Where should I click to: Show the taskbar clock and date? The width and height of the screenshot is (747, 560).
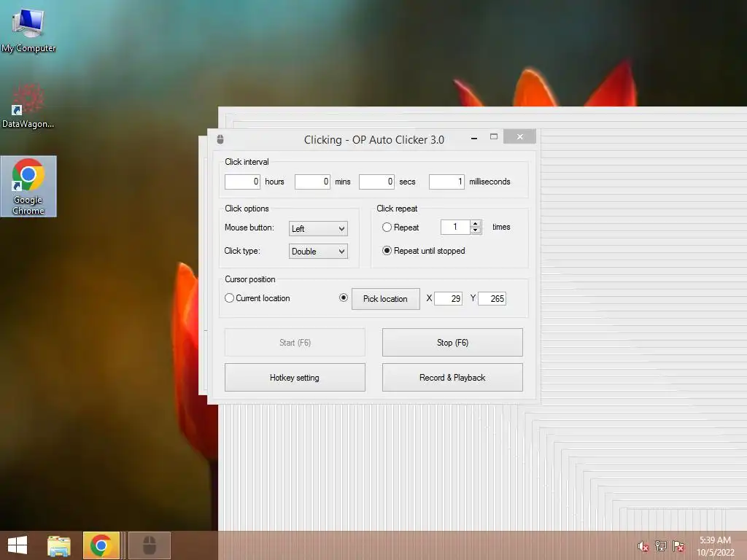coord(715,546)
